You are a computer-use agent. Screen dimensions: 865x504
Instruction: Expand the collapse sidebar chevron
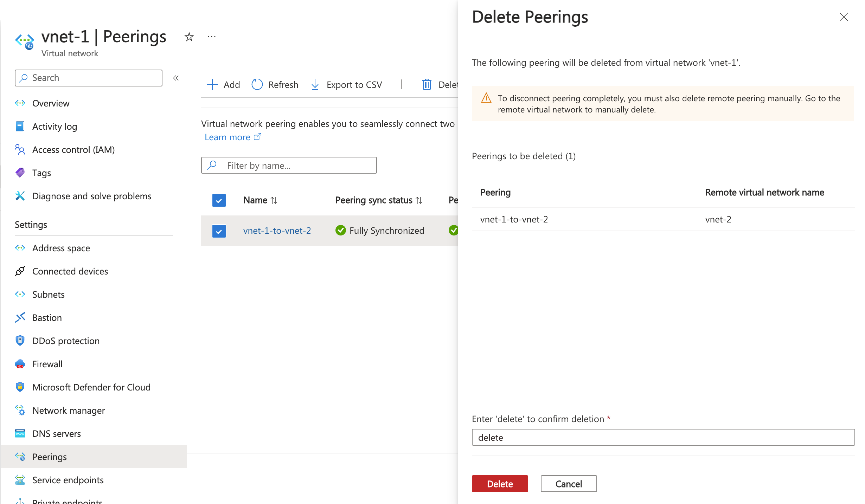pos(176,77)
